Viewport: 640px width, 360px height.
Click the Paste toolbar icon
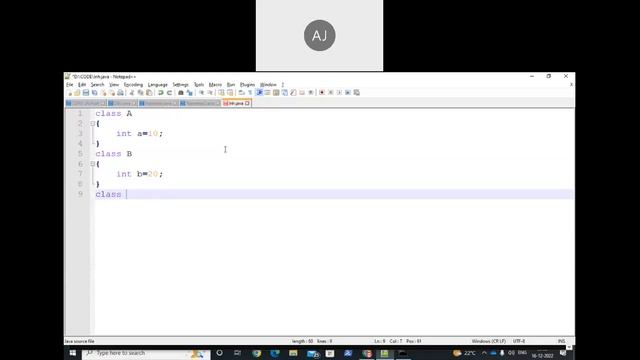tap(149, 93)
